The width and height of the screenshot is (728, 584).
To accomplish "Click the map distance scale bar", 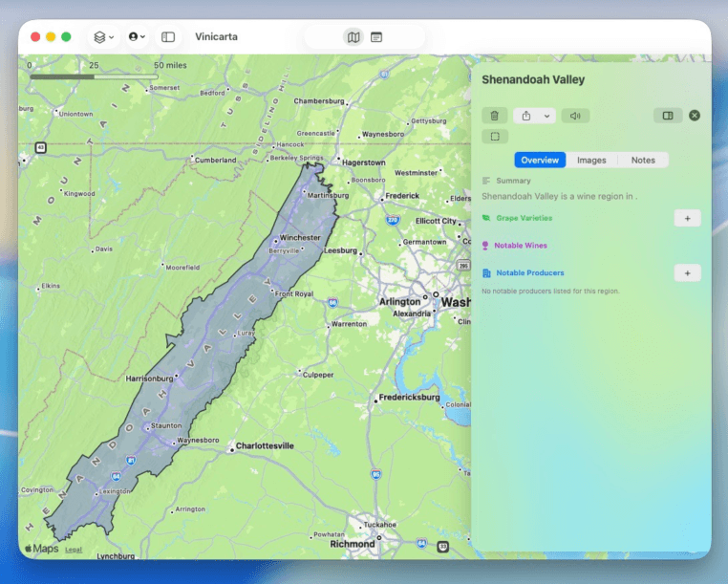I will pos(95,76).
